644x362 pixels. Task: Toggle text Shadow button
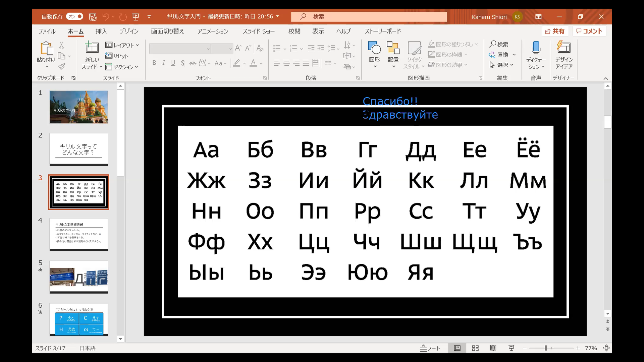click(x=182, y=63)
